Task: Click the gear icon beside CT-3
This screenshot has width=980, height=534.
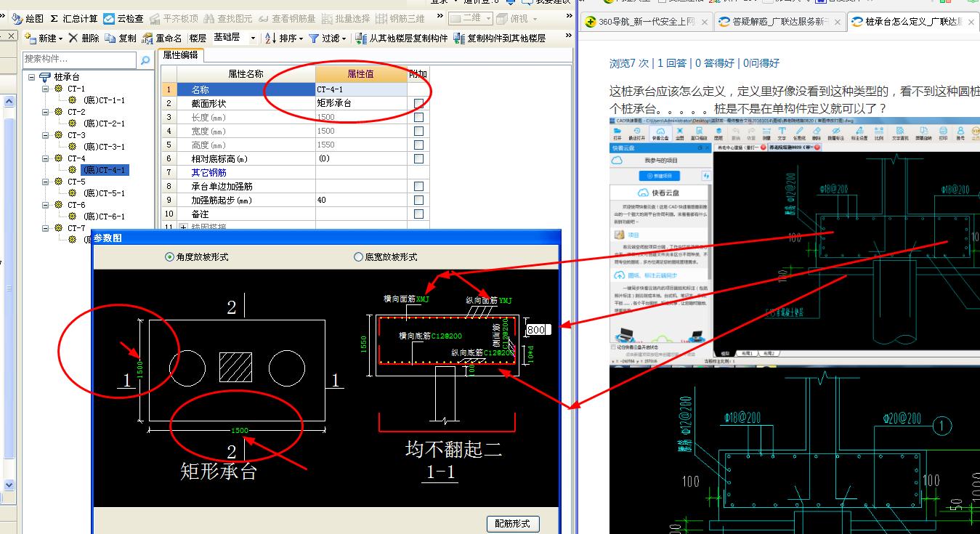Action: click(x=58, y=135)
